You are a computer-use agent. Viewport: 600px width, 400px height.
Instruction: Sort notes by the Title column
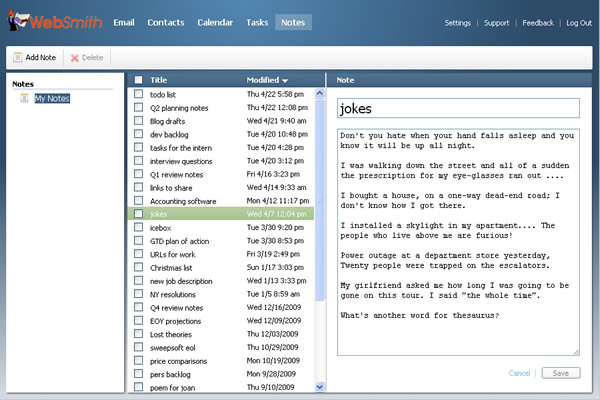click(x=158, y=80)
